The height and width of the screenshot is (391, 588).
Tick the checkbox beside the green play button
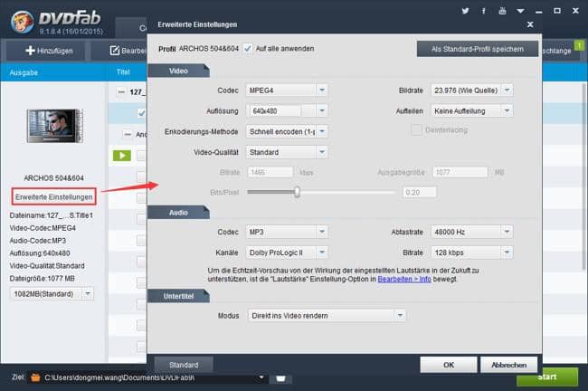coord(141,156)
